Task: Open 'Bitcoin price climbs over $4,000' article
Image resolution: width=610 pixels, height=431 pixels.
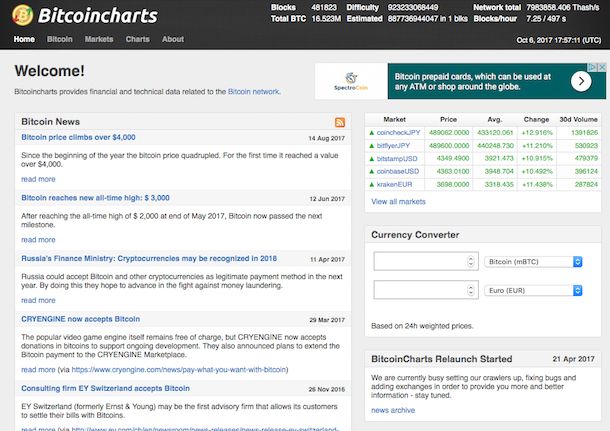Action: [78, 137]
